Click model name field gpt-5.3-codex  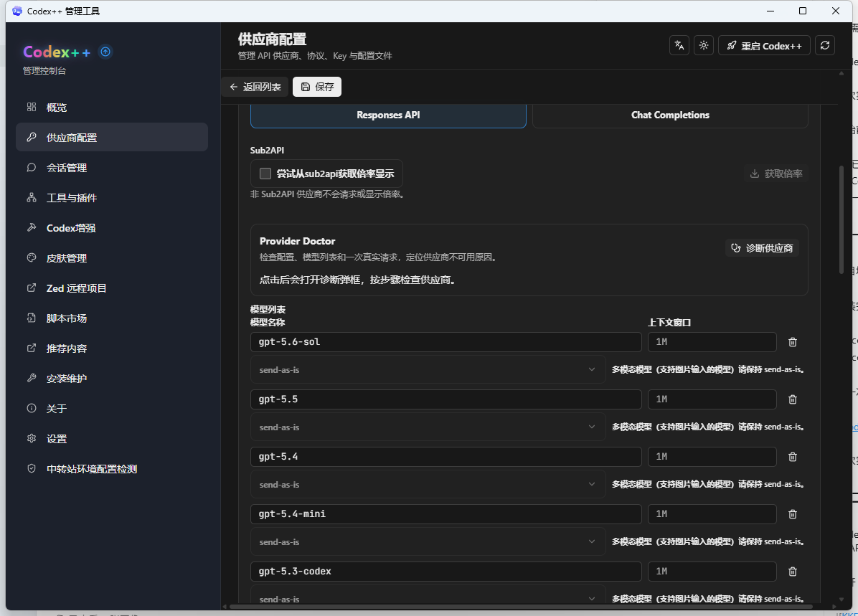446,572
